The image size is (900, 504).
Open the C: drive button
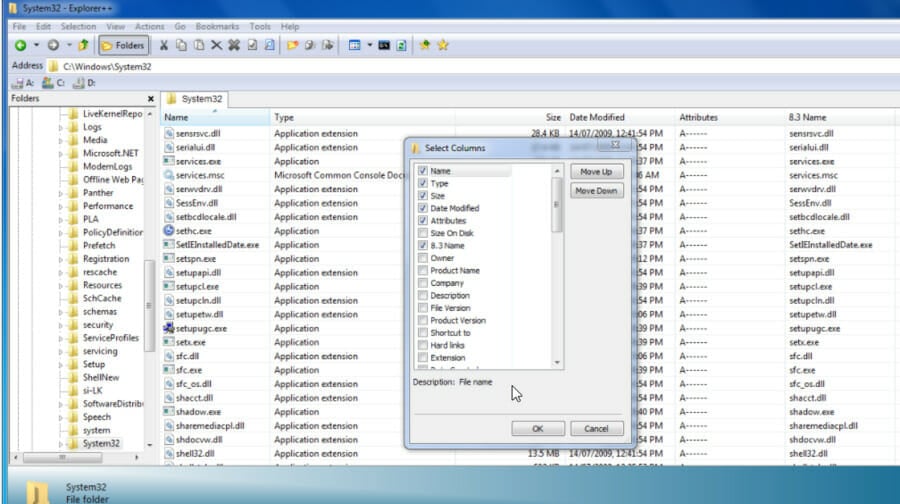[x=53, y=83]
